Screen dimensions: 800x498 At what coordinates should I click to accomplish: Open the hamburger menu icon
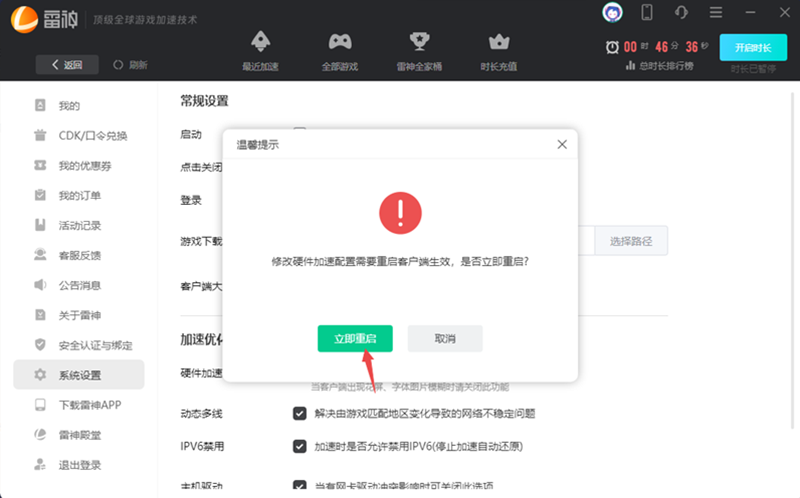click(x=716, y=12)
